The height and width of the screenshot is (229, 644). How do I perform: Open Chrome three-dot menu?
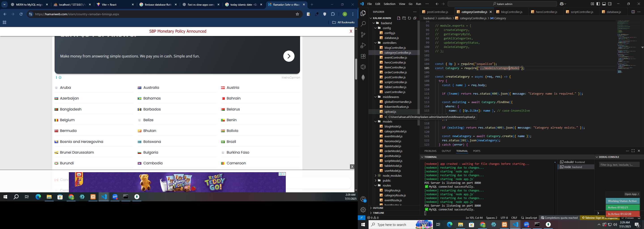(x=353, y=14)
